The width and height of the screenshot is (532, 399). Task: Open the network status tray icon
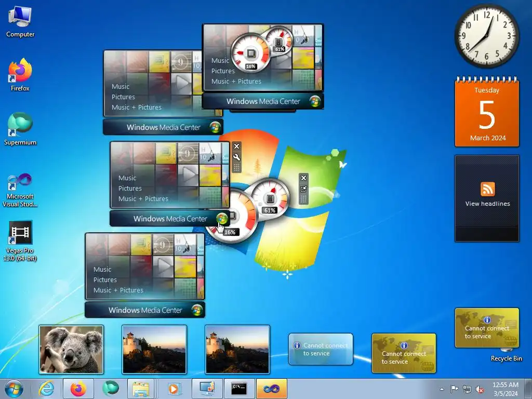pyautogui.click(x=467, y=389)
